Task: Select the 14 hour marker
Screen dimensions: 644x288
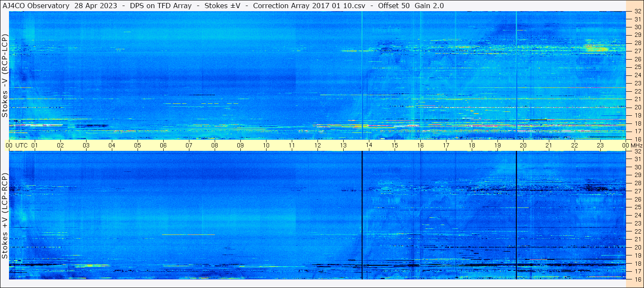Action: [x=369, y=145]
